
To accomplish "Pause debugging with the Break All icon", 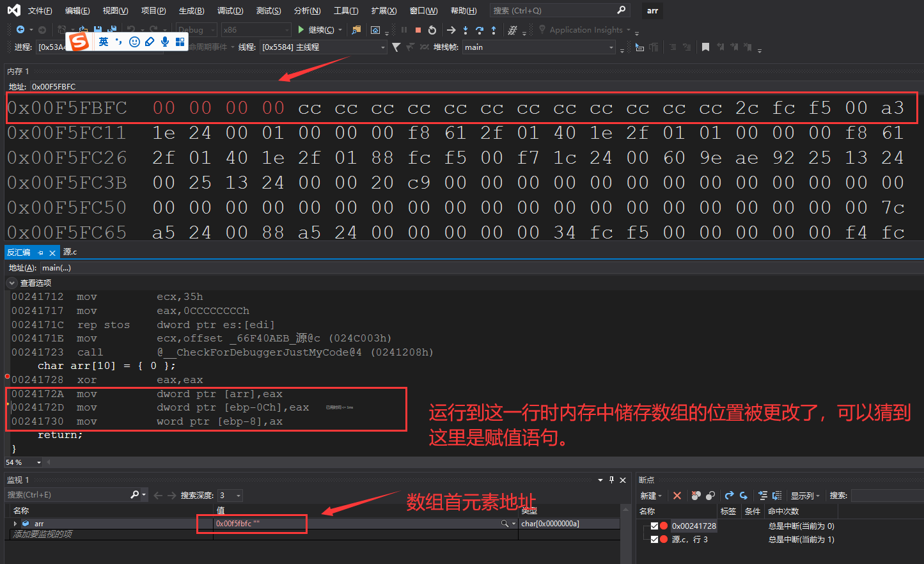I will (404, 29).
